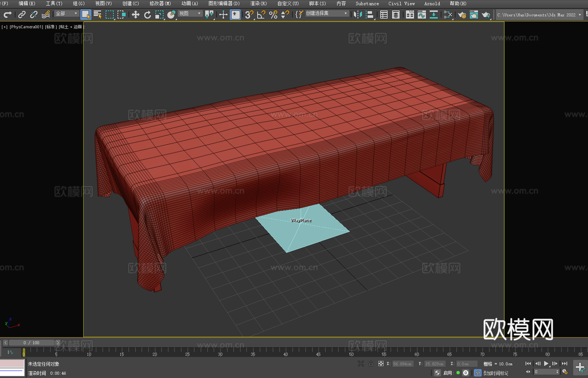Toggle Spinner Snap
The width and height of the screenshot is (588, 378).
(x=285, y=15)
